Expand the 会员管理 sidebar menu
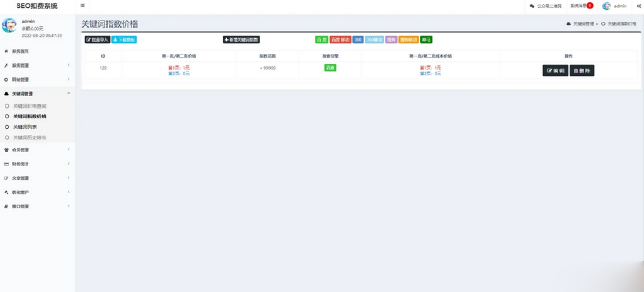 pyautogui.click(x=36, y=150)
